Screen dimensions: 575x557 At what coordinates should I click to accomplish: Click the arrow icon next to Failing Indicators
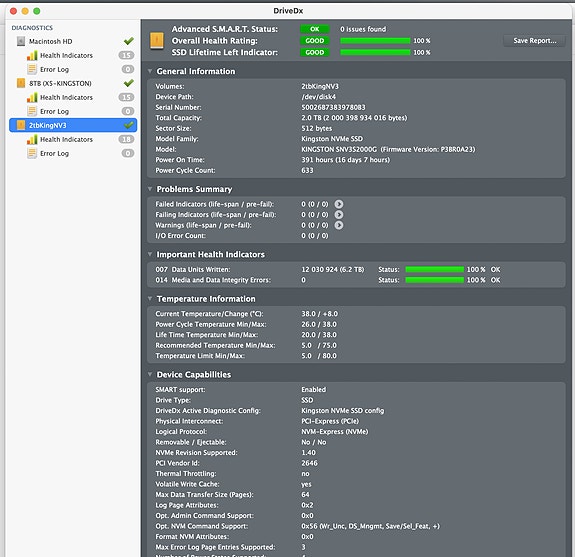[x=338, y=215]
